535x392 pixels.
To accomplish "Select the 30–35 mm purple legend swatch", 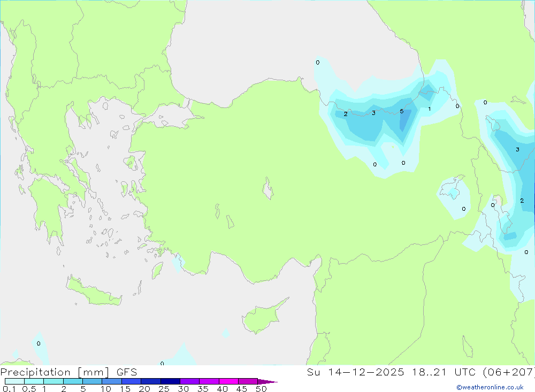I will click(190, 381).
